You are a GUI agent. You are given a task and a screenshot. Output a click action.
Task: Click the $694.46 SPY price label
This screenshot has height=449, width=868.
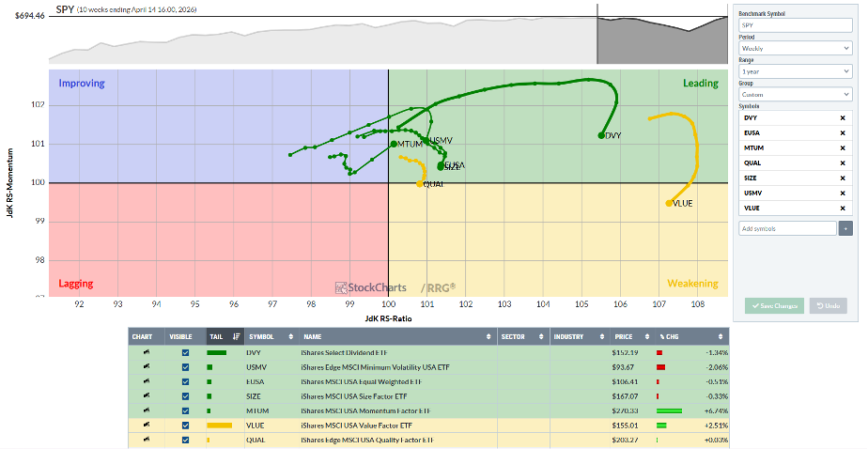point(30,16)
